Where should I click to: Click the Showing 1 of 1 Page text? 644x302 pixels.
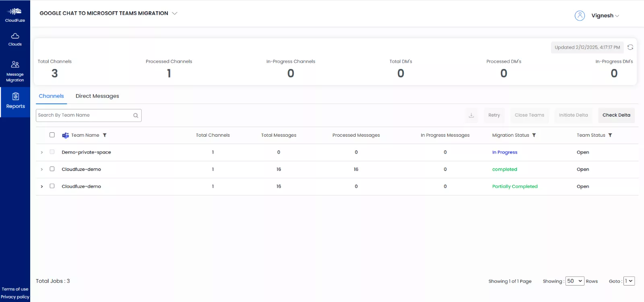tap(510, 281)
